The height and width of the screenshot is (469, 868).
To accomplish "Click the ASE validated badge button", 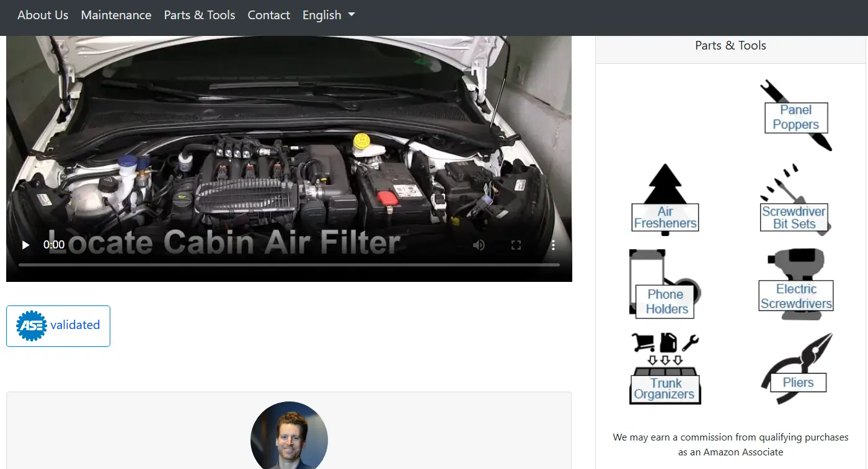I will [x=58, y=326].
